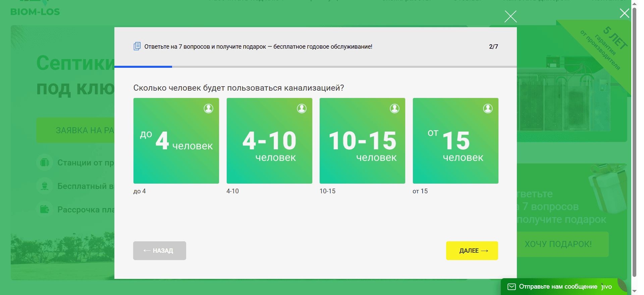This screenshot has height=295, width=644.
Task: Click person icon on 'до 4' card
Action: tap(209, 108)
